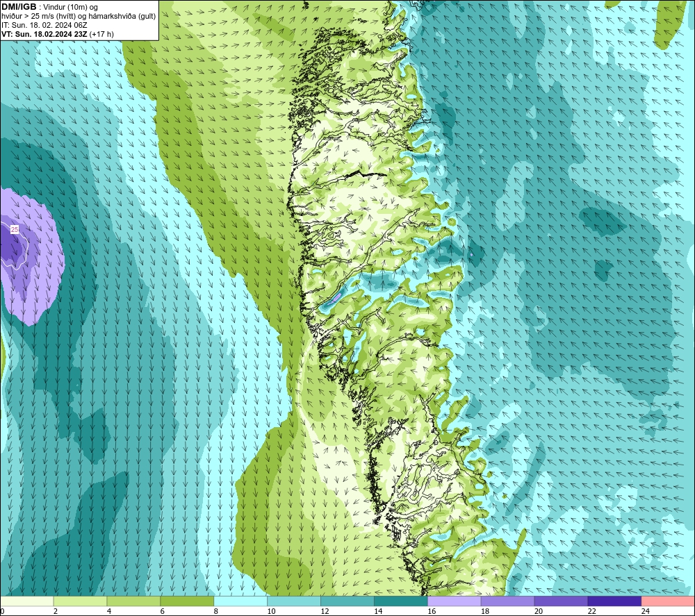Click the legend scale value '24'
The height and width of the screenshot is (616, 695).
tap(646, 611)
